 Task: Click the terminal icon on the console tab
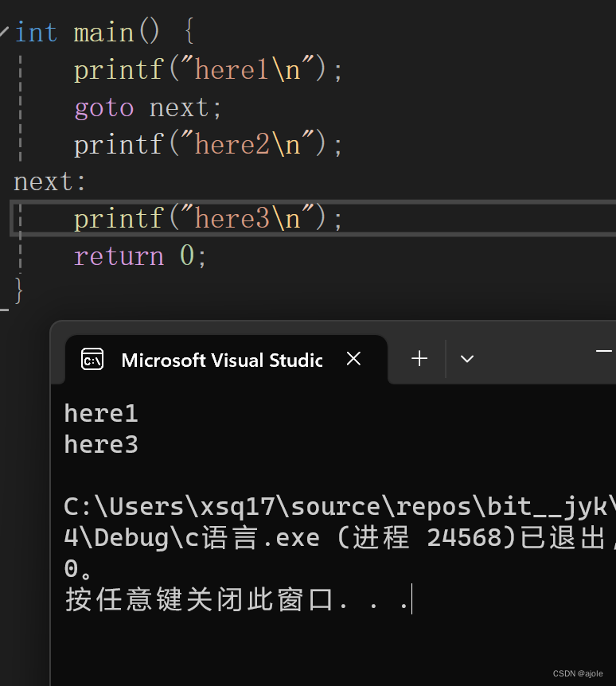point(92,360)
